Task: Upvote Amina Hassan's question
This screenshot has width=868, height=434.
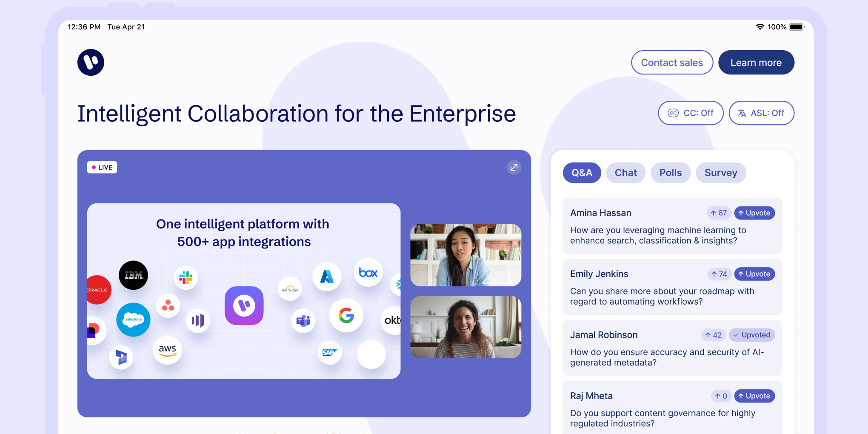Action: [x=754, y=213]
